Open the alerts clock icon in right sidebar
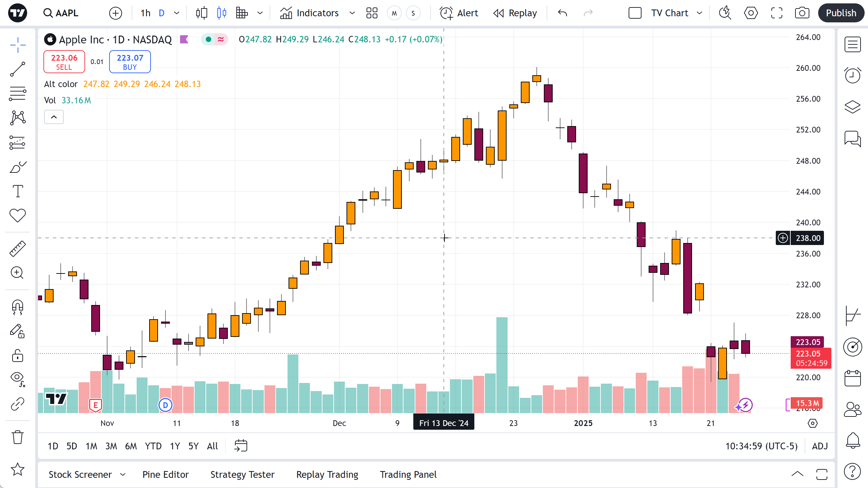868x488 pixels. [852, 75]
